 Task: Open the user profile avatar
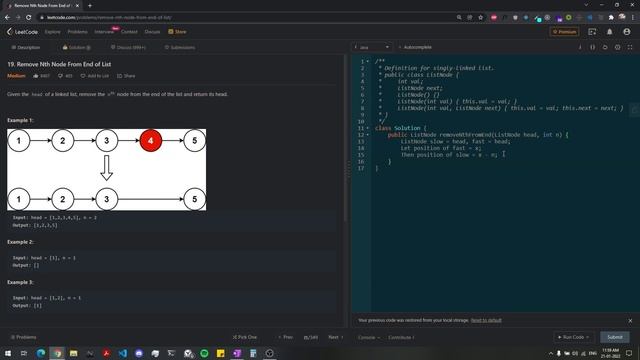tap(627, 32)
